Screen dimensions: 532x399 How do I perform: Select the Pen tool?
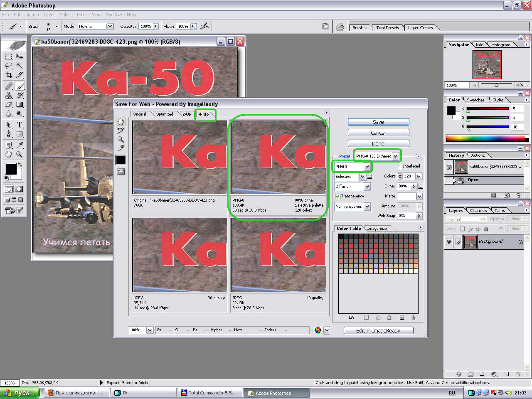(9, 134)
